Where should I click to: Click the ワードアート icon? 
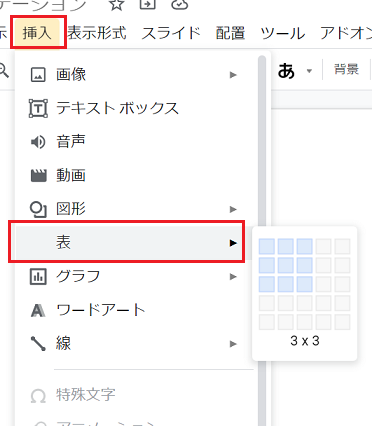tap(38, 310)
